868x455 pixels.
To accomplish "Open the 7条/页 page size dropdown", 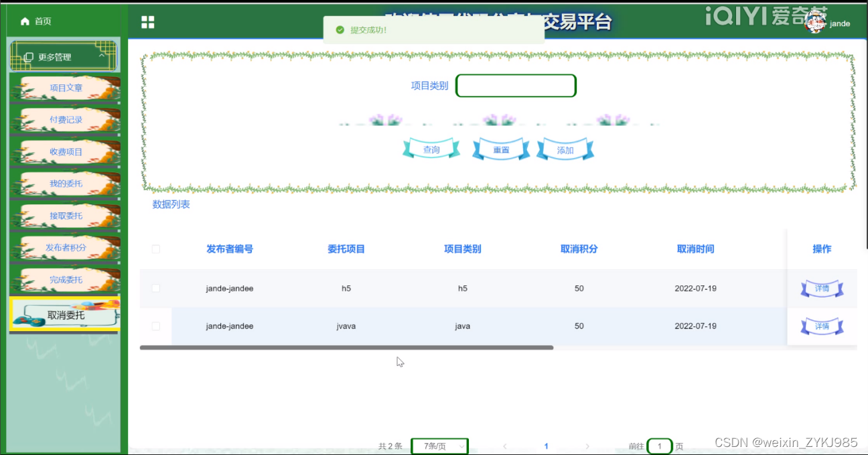I will click(x=439, y=446).
